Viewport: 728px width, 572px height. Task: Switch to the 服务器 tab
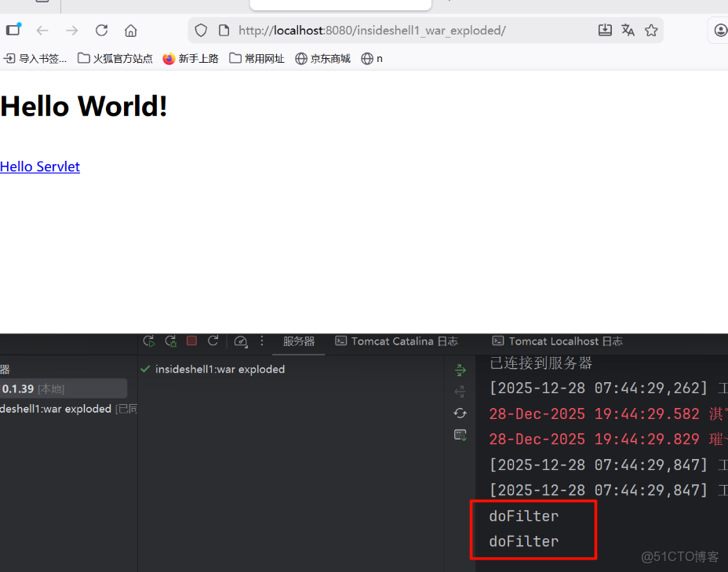click(x=299, y=341)
